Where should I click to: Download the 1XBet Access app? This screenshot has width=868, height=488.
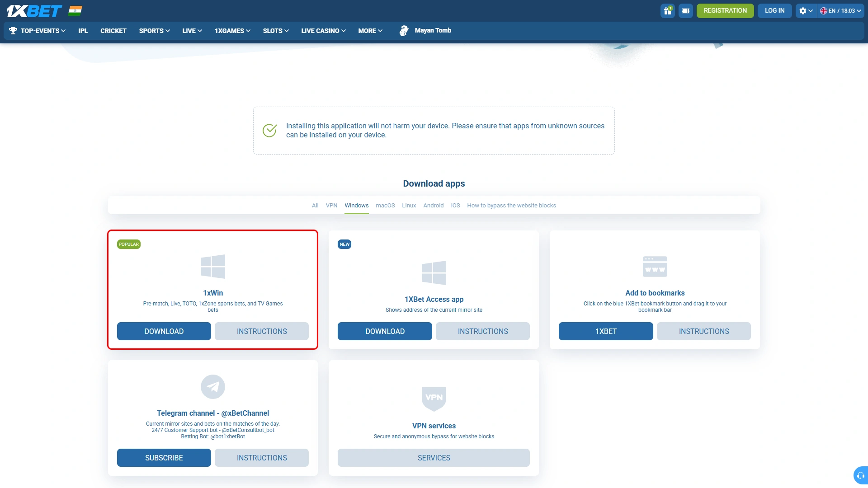pos(385,331)
